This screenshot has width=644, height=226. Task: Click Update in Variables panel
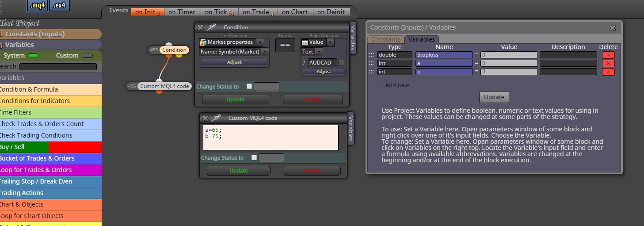[494, 97]
